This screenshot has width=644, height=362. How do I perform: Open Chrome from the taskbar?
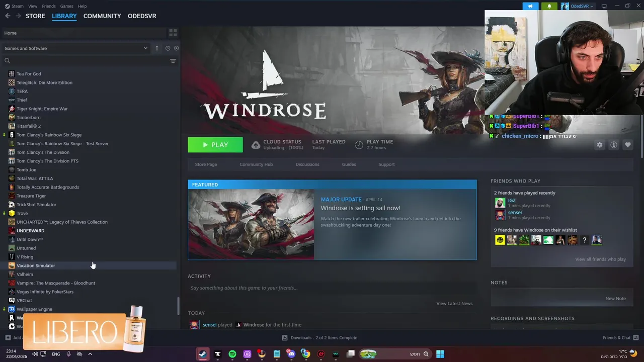click(306, 354)
